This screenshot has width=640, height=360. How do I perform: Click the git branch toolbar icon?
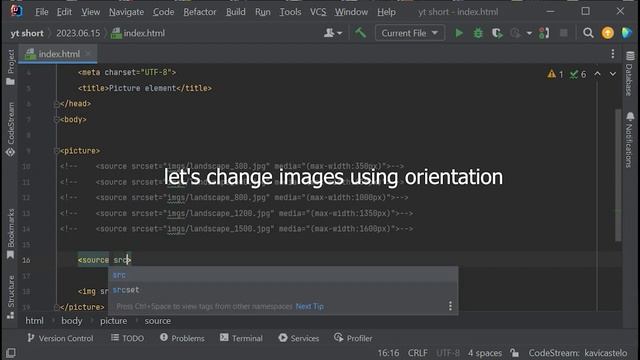pos(544,33)
